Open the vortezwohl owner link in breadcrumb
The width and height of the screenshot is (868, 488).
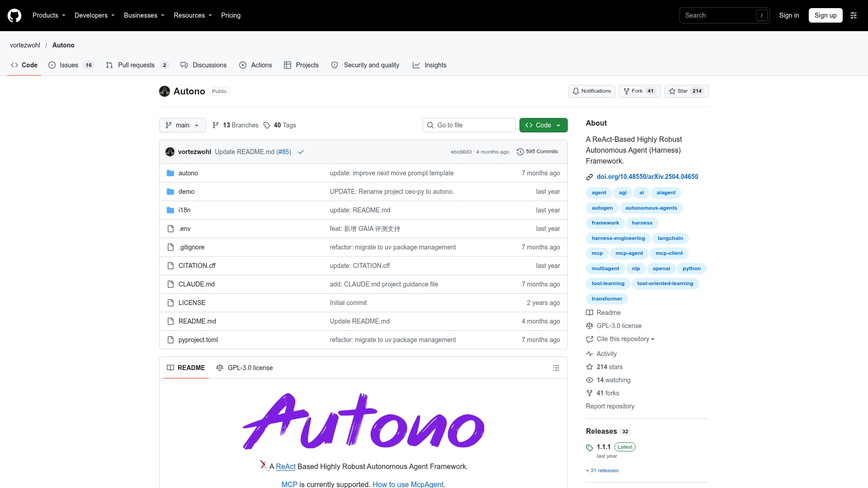coord(25,45)
